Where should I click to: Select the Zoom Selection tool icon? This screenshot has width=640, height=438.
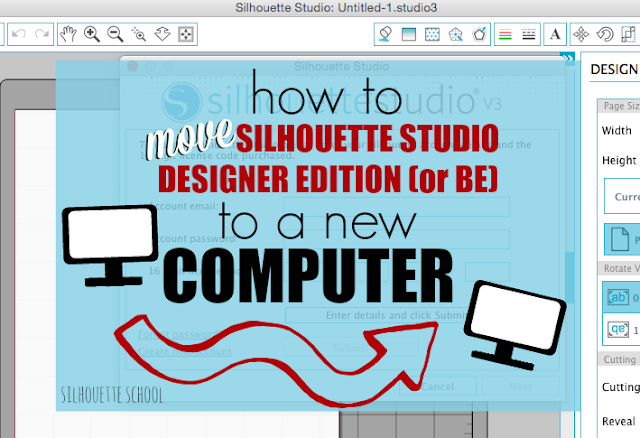(x=139, y=34)
